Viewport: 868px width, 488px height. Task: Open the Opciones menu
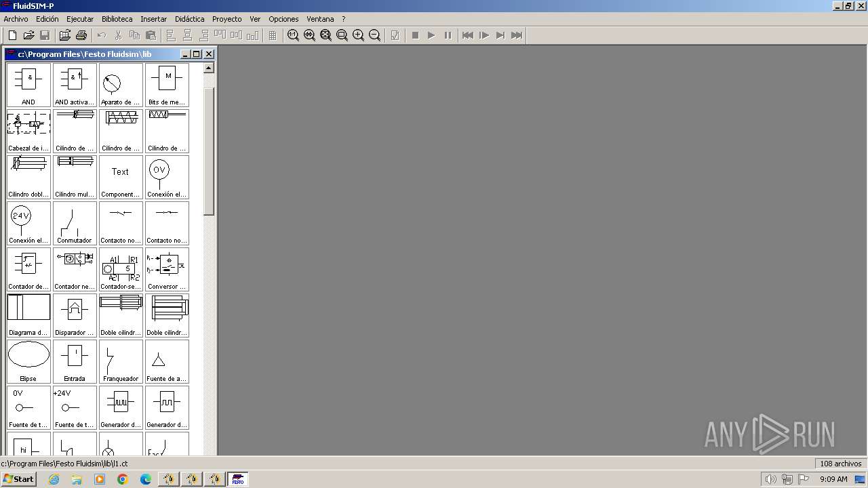[283, 19]
